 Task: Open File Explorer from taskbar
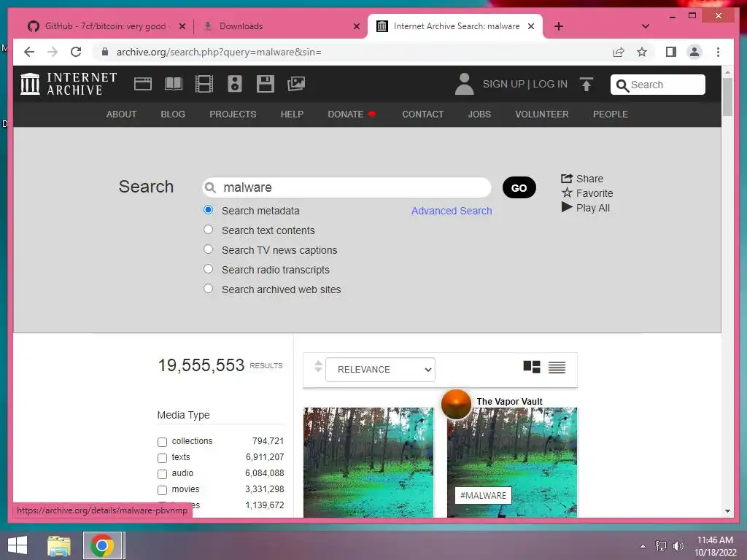click(59, 545)
